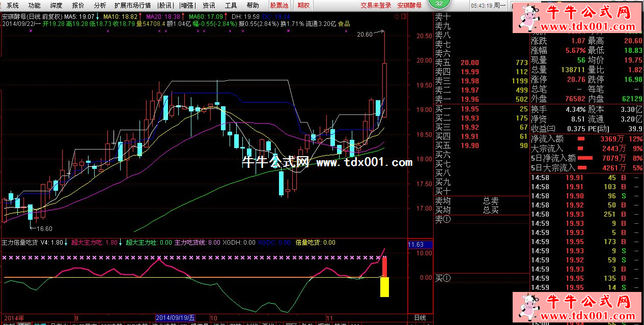Click the 05:43:19 周一 clock display
The image size is (644, 325).
coord(488,5)
